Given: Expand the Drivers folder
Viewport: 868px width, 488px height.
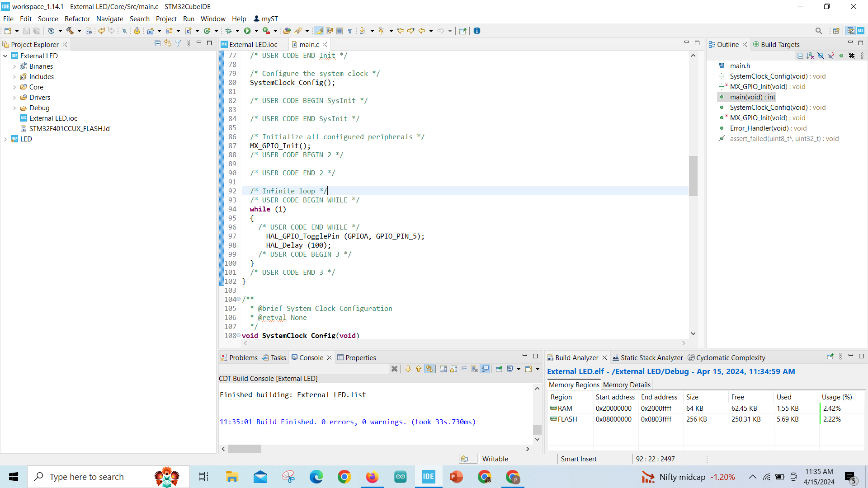Looking at the screenshot, I should click(14, 98).
